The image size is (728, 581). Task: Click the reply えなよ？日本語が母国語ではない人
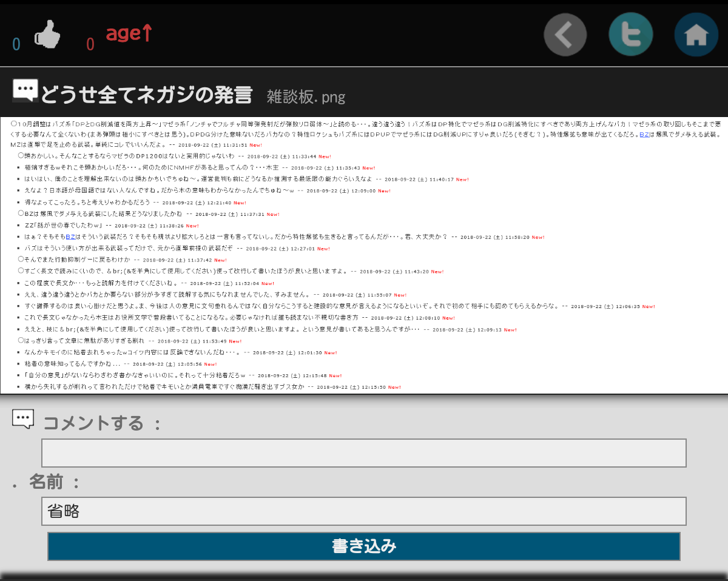[x=207, y=190]
